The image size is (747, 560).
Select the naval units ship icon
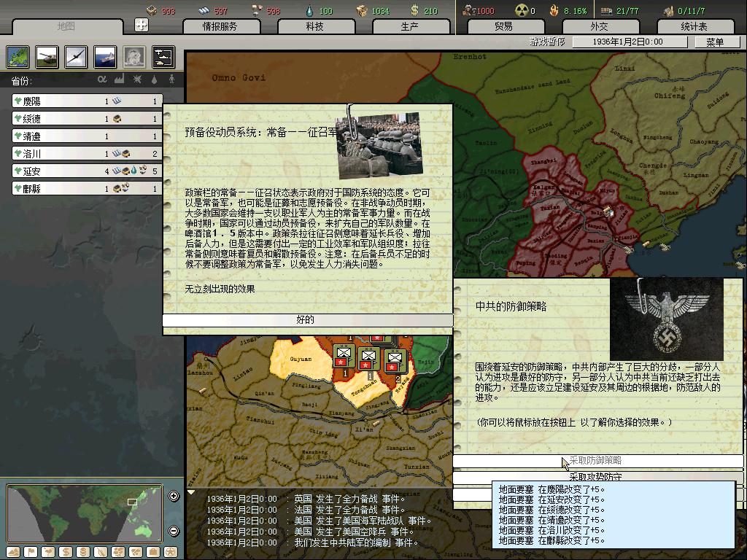click(104, 56)
